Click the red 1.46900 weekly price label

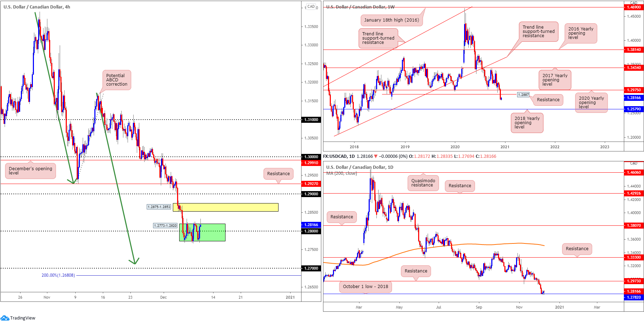634,7
